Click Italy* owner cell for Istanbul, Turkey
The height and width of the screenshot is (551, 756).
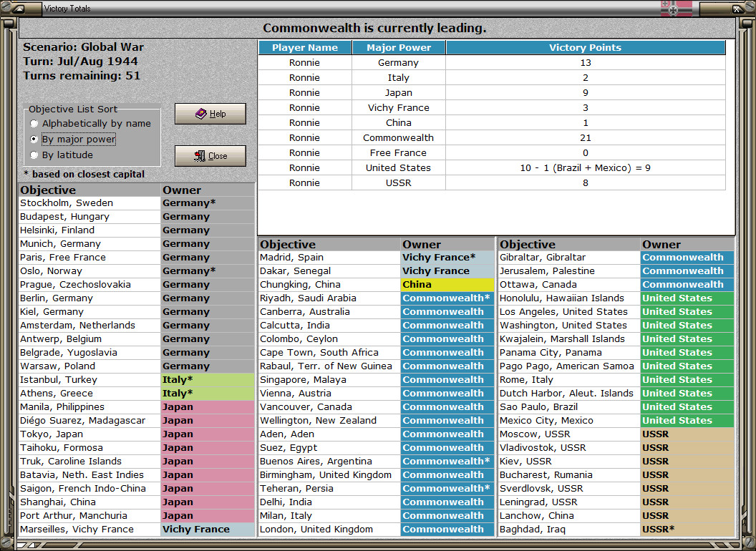coord(208,380)
